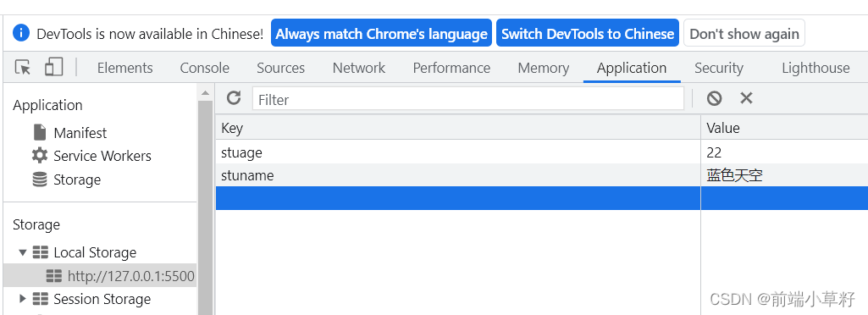Activate the inspect element picker icon
The height and width of the screenshot is (315, 868).
coord(23,68)
